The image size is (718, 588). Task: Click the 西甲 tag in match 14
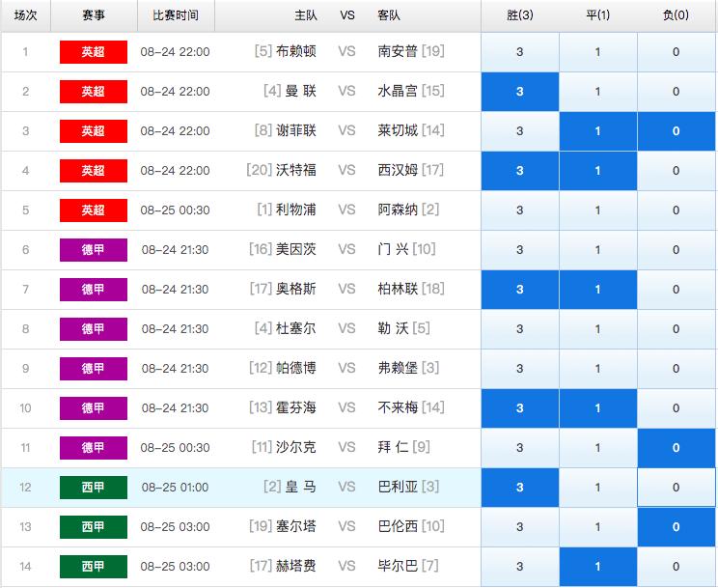tap(94, 567)
